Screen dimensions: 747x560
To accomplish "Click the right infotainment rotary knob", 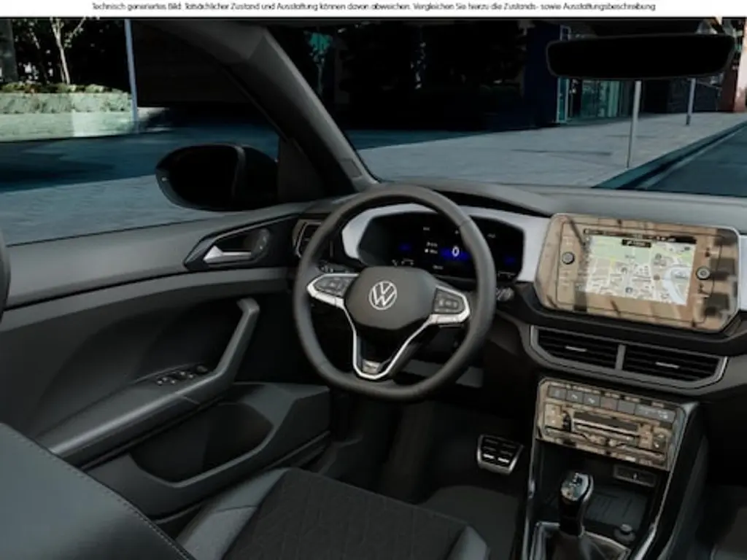I will 703,273.
